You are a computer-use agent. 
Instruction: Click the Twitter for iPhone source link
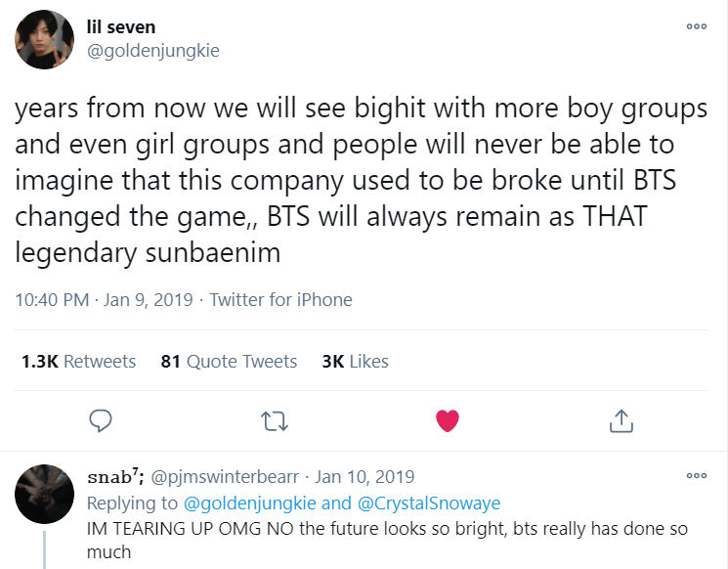click(280, 300)
